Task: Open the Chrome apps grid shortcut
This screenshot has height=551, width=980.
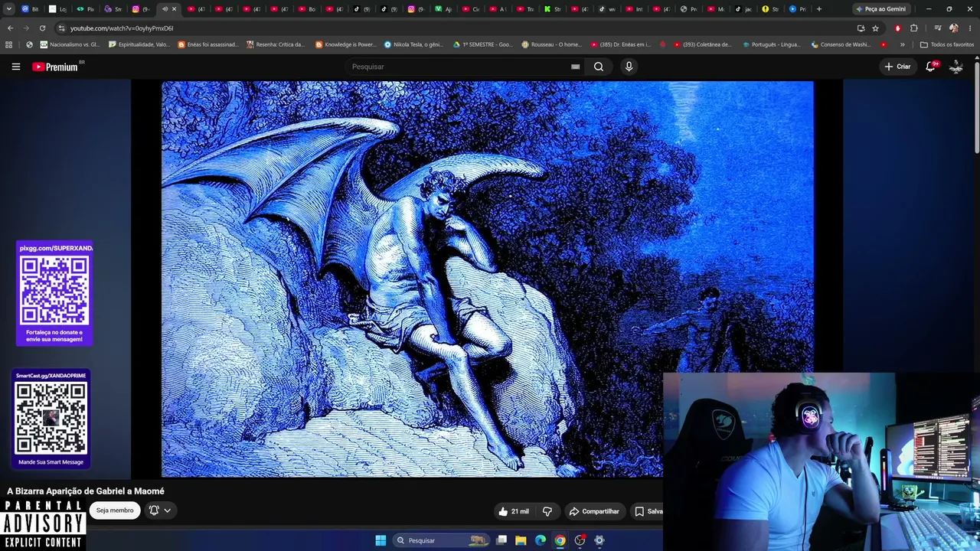Action: (x=9, y=44)
